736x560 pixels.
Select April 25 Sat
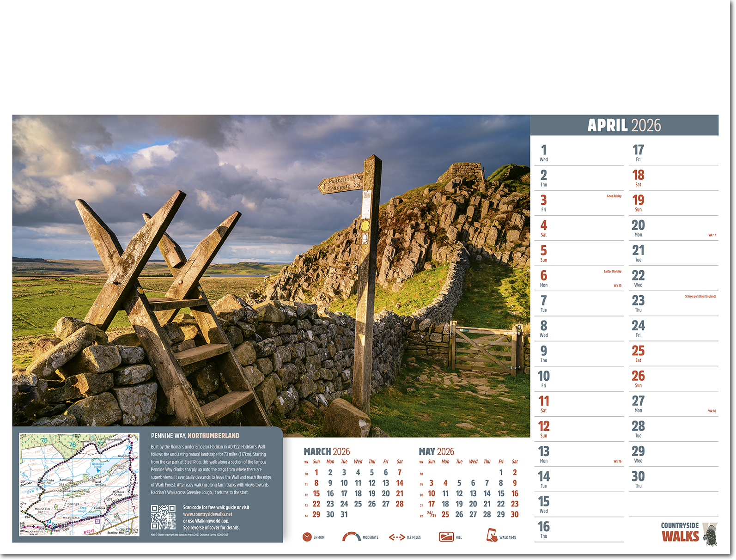pos(638,354)
